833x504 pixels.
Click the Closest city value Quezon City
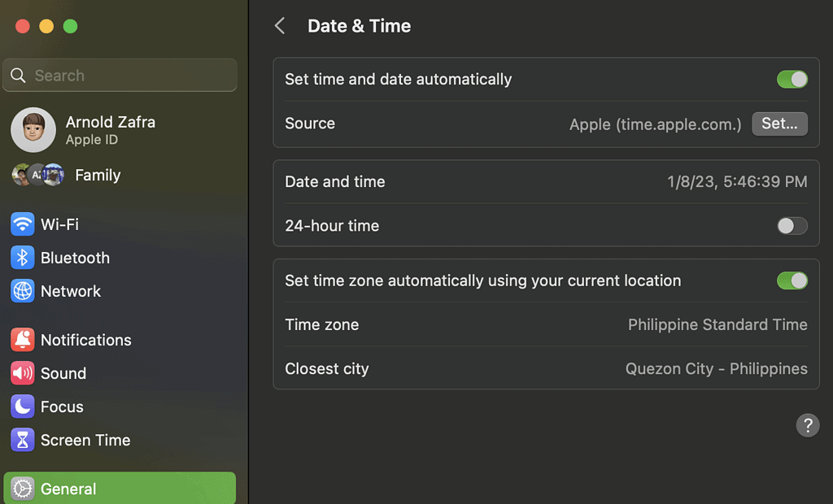[x=716, y=368]
